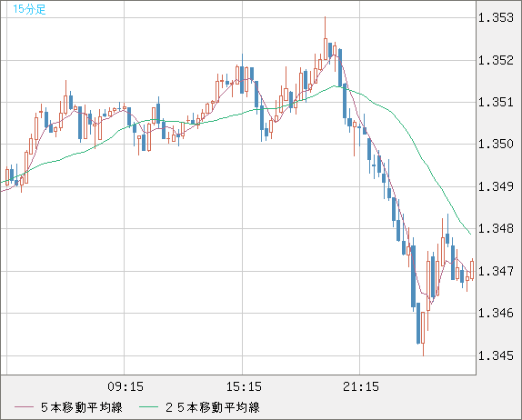Click the 1.347 price axis label
Viewport: 522px width, 420px height.
[x=496, y=271]
